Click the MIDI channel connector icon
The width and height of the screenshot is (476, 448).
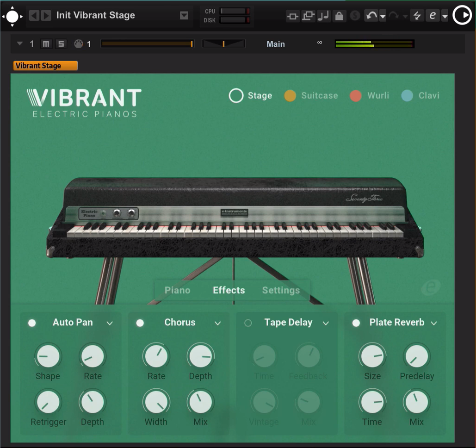tap(79, 44)
